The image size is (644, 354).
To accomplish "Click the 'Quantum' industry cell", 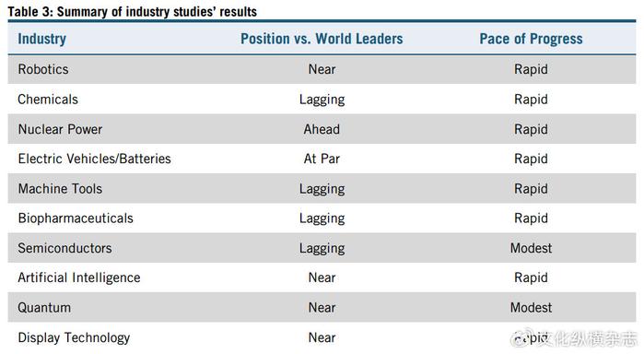I will click(44, 308).
